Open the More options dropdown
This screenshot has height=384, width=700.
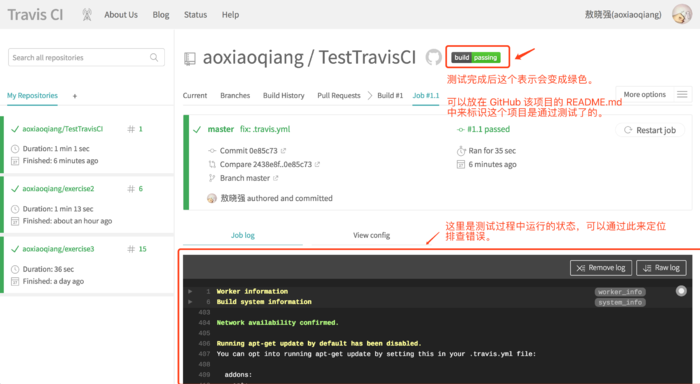(x=645, y=95)
